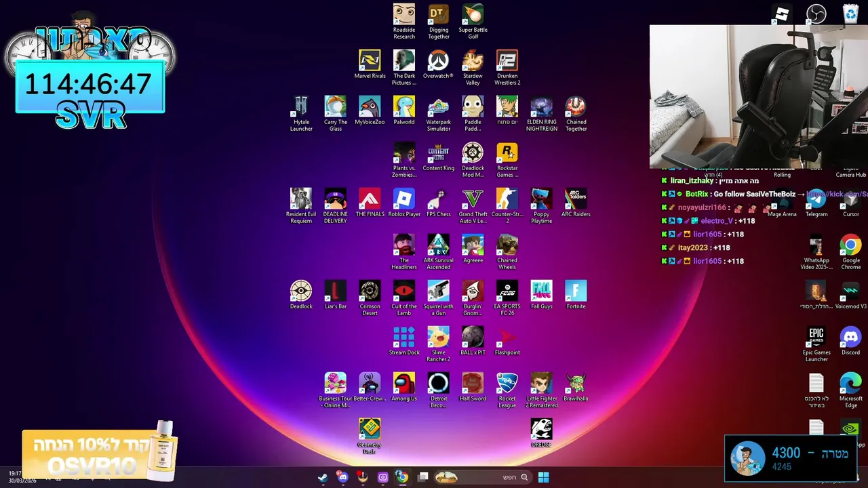This screenshot has height=488, width=868.
Task: Select Carry The Glass shortcut
Action: pyautogui.click(x=336, y=113)
